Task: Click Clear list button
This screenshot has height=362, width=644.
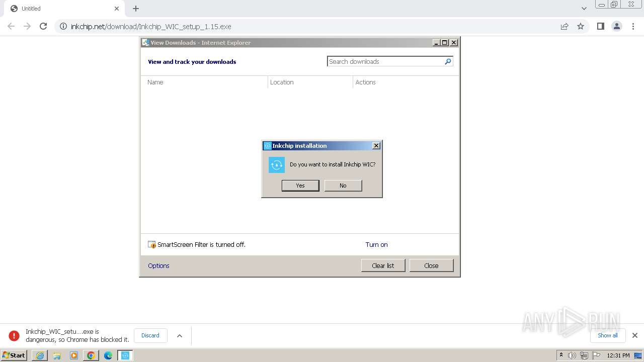Action: click(383, 265)
